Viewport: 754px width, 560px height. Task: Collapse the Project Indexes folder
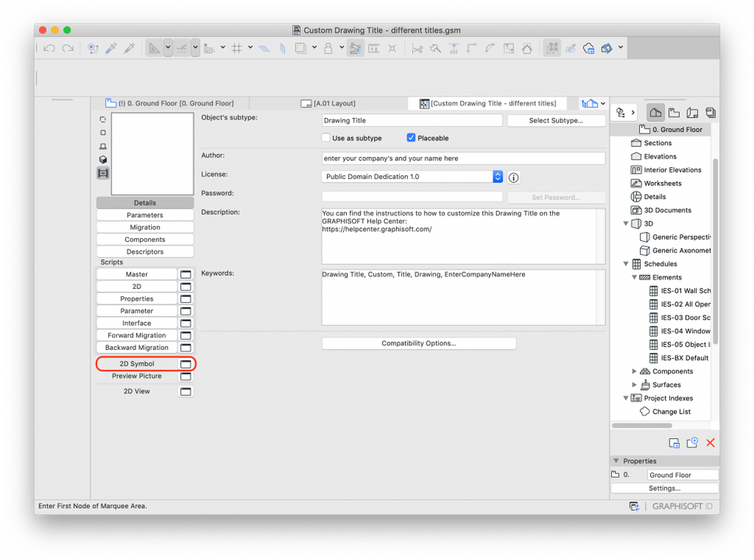[x=626, y=398]
